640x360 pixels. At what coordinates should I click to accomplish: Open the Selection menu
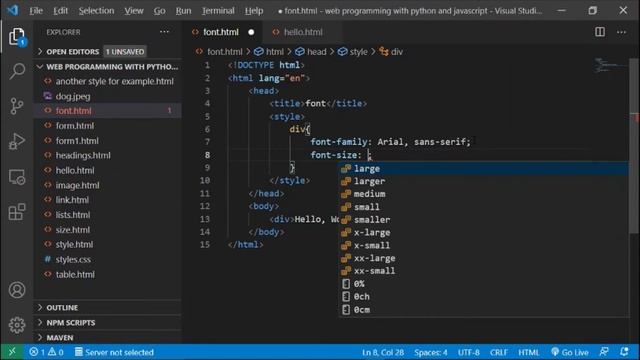tap(96, 11)
